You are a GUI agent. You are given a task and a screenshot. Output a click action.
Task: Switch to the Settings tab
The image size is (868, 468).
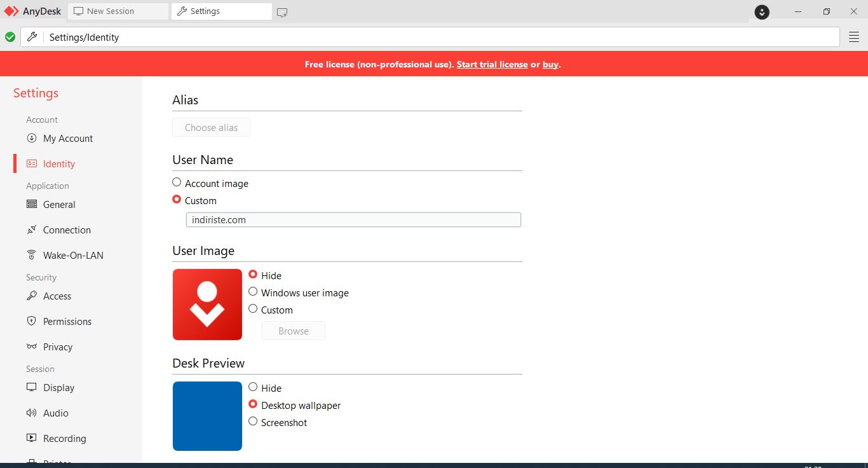222,11
